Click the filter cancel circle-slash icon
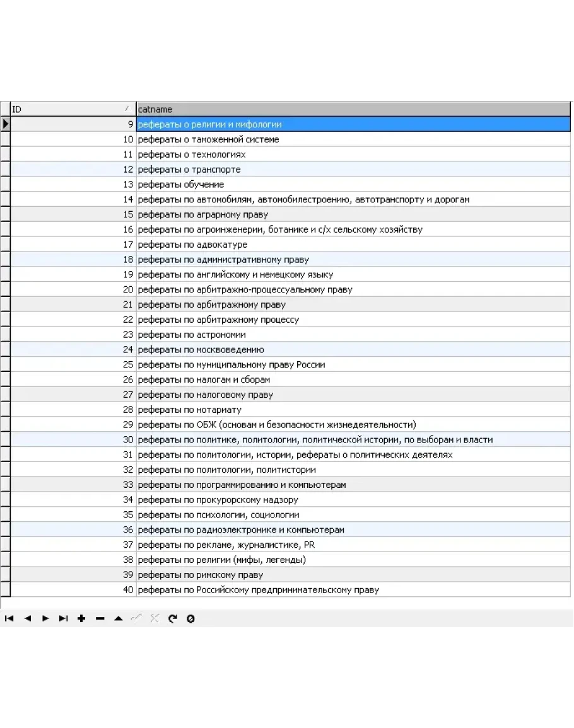The width and height of the screenshot is (574, 728). click(x=190, y=618)
